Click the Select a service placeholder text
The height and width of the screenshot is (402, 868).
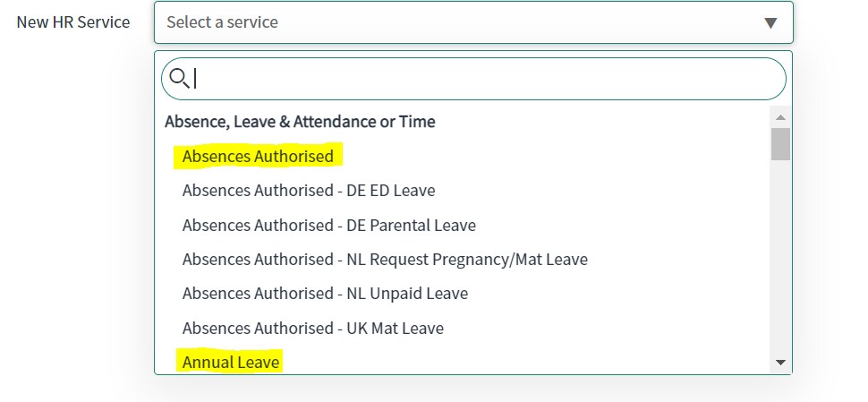222,22
